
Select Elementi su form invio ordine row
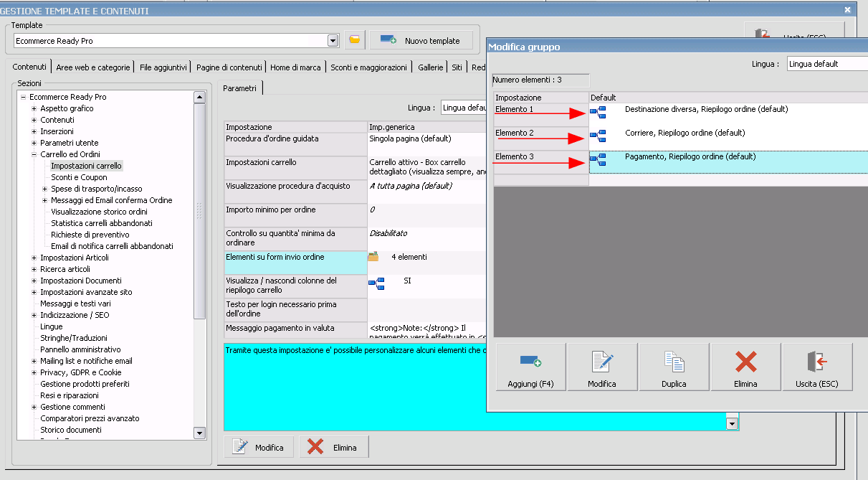[x=356, y=262]
